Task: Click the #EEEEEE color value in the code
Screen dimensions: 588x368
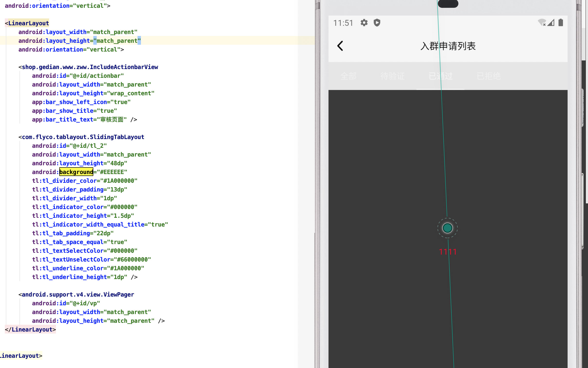Action: point(112,172)
